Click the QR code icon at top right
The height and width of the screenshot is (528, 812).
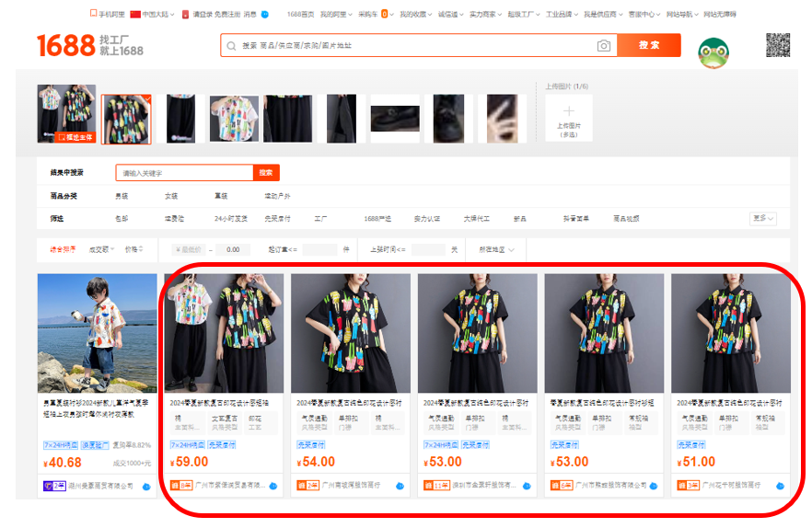[x=778, y=45]
